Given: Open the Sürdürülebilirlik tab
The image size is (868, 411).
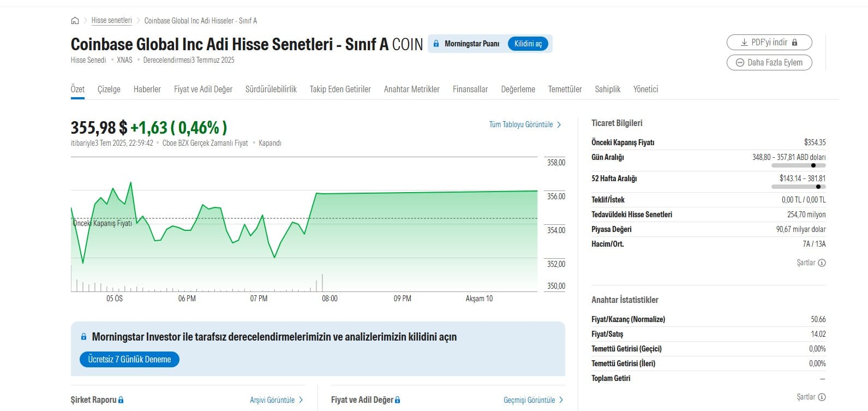Looking at the screenshot, I should click(x=271, y=89).
